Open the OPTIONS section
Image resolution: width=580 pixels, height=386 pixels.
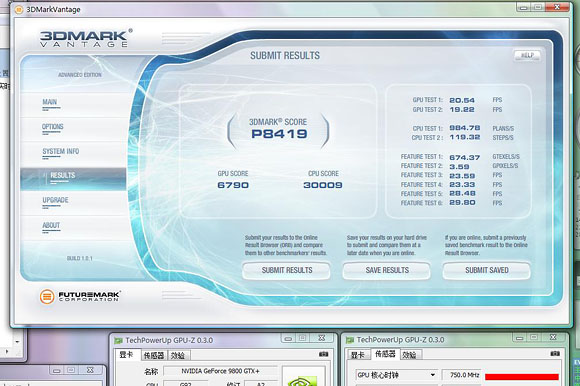(53, 127)
